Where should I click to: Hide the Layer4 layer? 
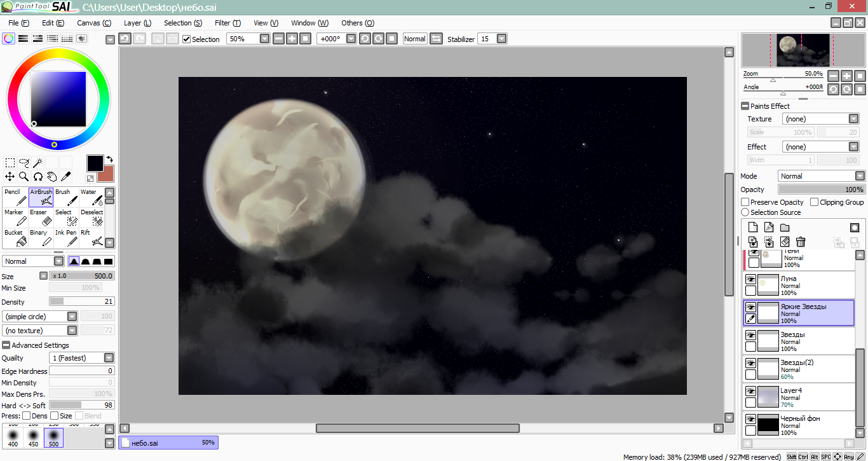pyautogui.click(x=750, y=391)
